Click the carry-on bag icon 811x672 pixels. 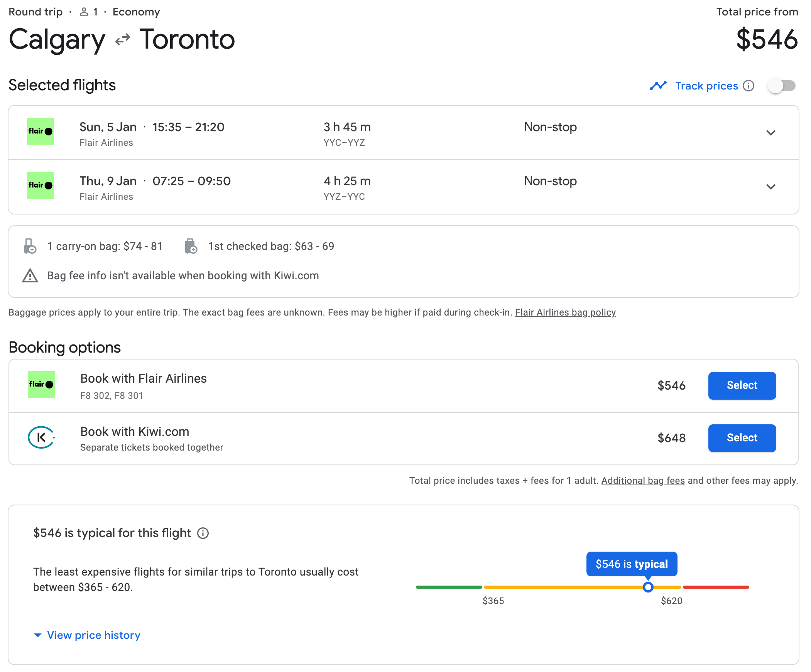coord(30,246)
